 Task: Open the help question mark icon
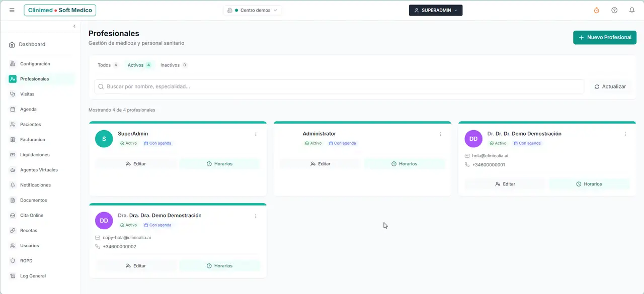(614, 10)
